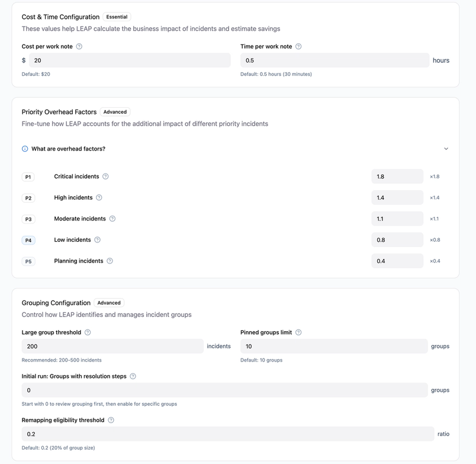Click the Planning incidents help icon
This screenshot has width=476, height=464.
[x=110, y=261]
